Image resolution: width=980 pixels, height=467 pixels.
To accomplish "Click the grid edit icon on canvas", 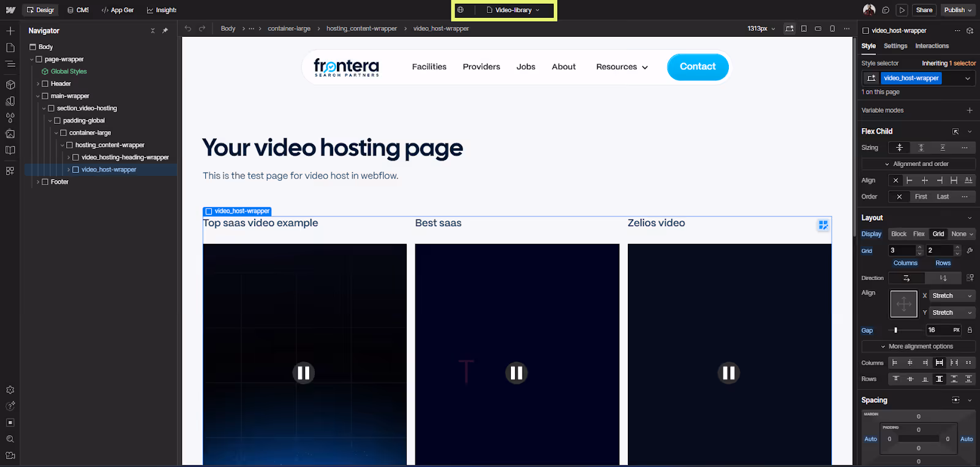I will click(x=823, y=225).
